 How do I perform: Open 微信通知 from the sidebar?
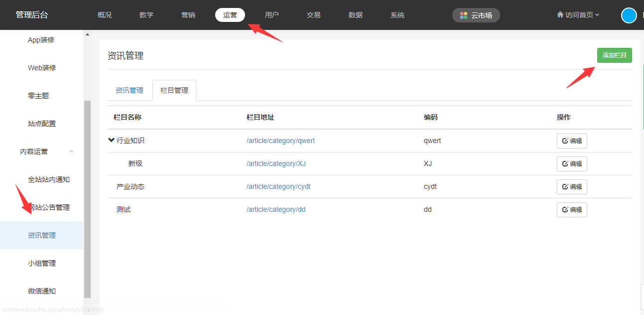[42, 291]
